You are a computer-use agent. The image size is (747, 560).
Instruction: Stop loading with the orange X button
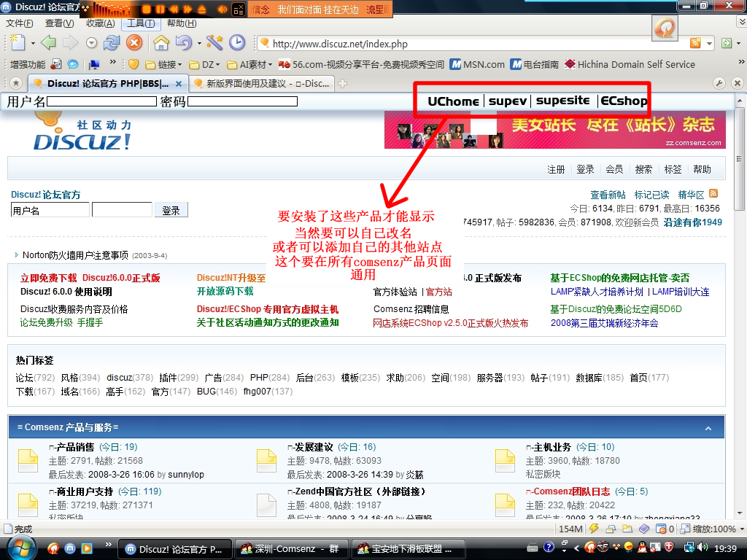[x=134, y=43]
